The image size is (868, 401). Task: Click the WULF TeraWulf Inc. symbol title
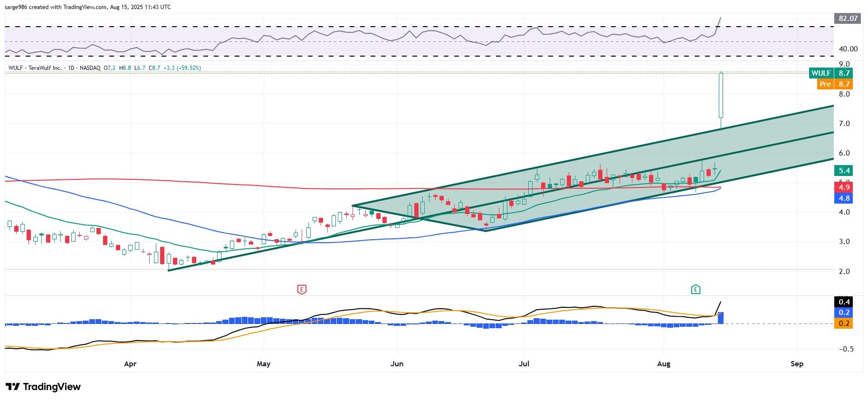[x=45, y=68]
